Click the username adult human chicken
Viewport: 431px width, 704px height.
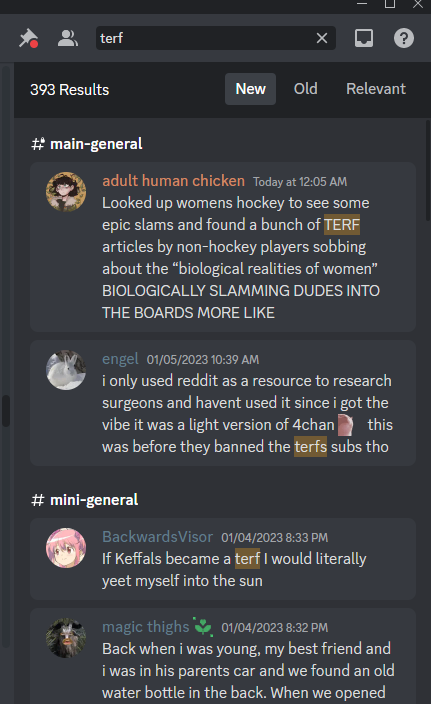173,181
